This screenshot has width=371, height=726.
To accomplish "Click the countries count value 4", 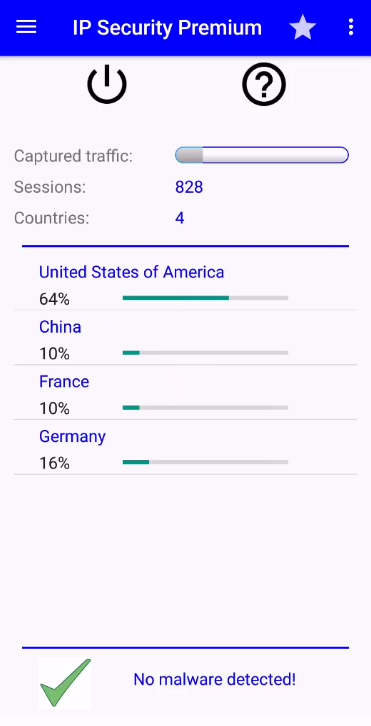I will tap(180, 218).
